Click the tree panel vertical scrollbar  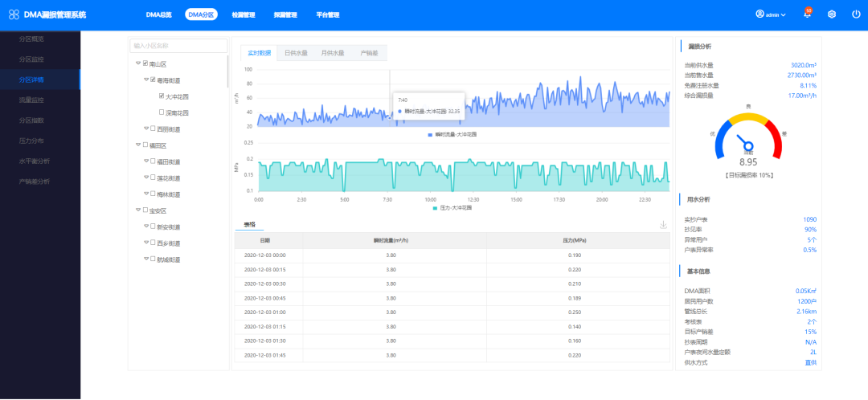(227, 71)
